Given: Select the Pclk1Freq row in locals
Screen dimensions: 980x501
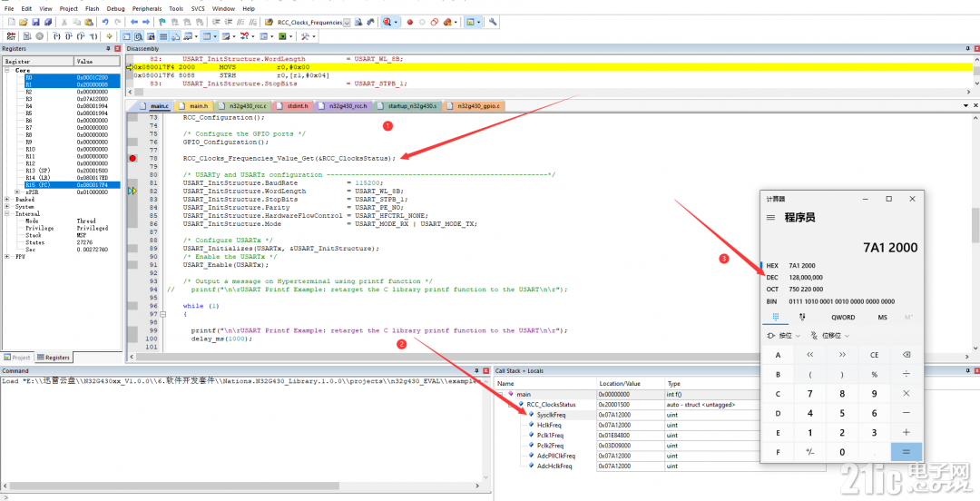Looking at the screenshot, I should [x=627, y=436].
